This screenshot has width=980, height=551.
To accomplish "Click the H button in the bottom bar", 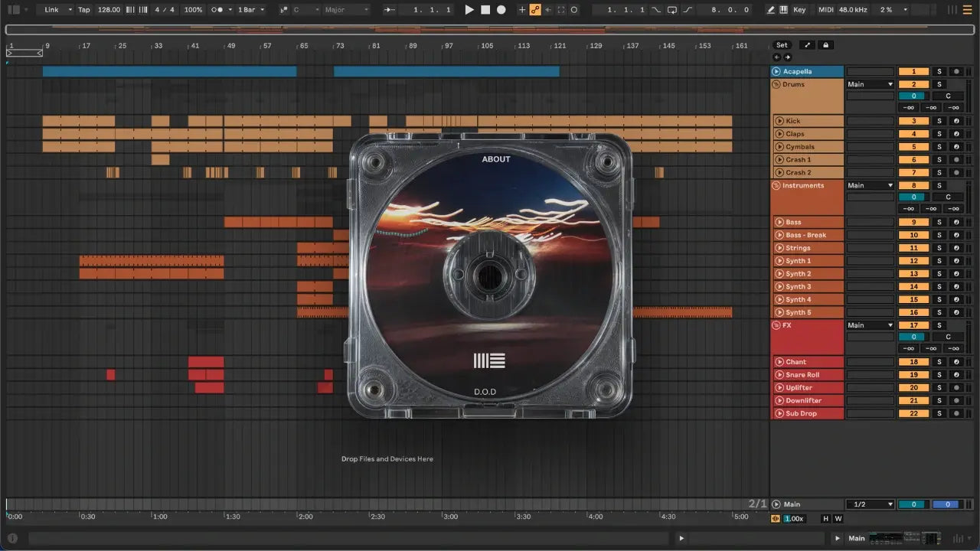I will [825, 519].
